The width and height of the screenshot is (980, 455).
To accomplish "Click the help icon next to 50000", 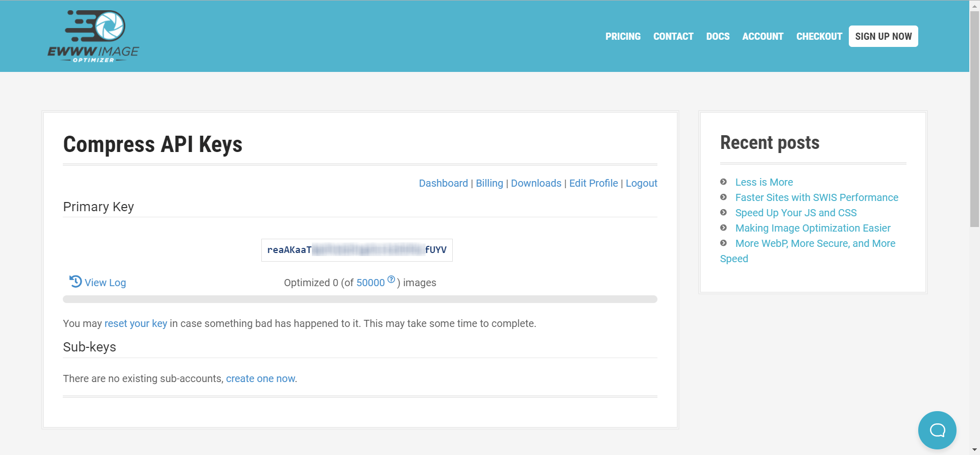I will coord(391,279).
